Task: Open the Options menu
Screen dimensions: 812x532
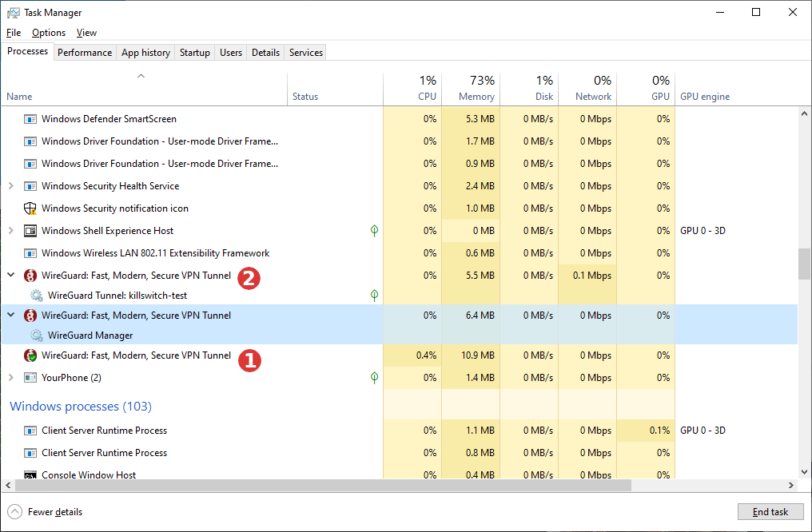Action: [x=49, y=33]
